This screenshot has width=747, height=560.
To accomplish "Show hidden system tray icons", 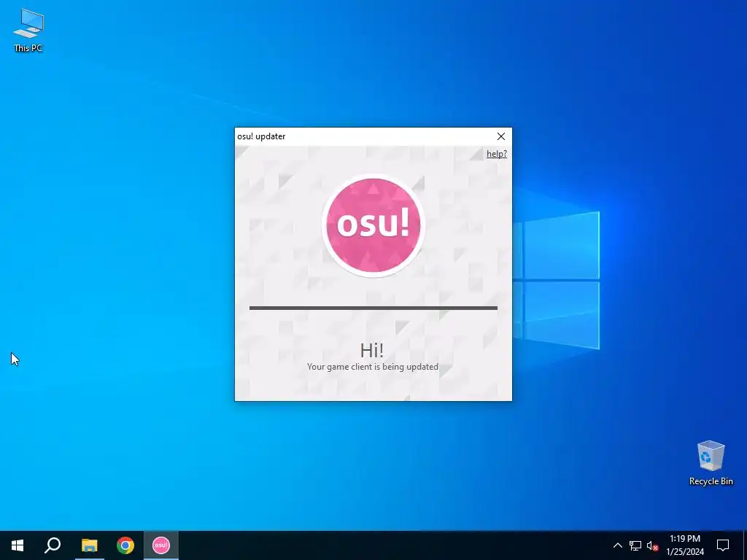I will pyautogui.click(x=617, y=545).
